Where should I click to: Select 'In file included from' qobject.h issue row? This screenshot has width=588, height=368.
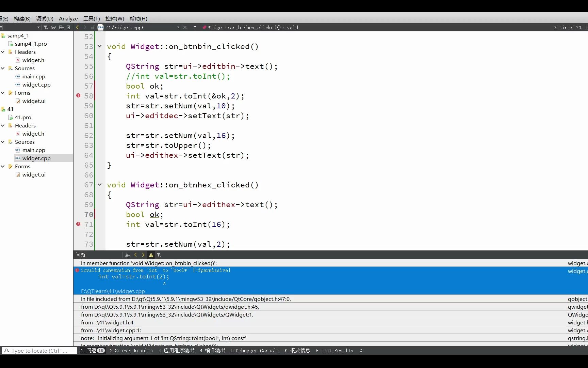tap(331, 299)
